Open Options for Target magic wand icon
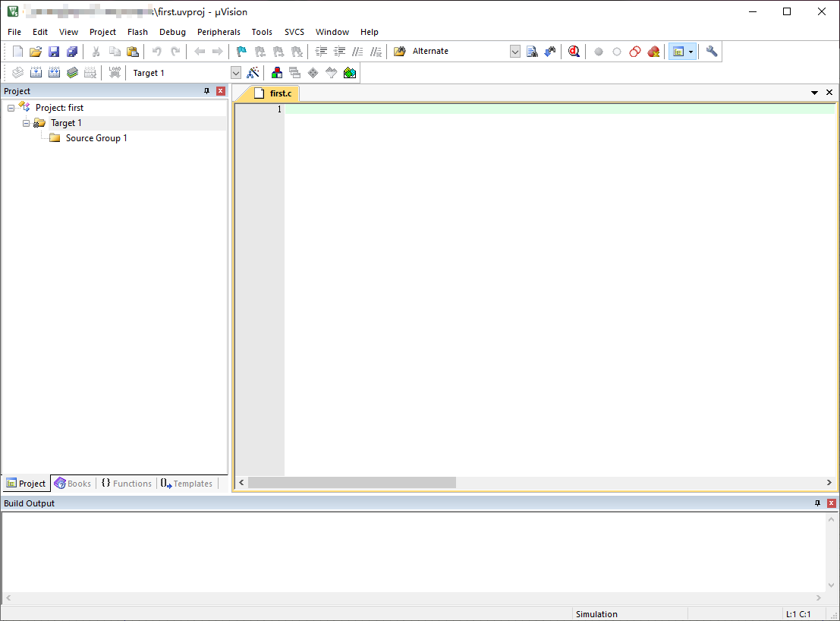Viewport: 840px width, 621px height. coord(253,72)
